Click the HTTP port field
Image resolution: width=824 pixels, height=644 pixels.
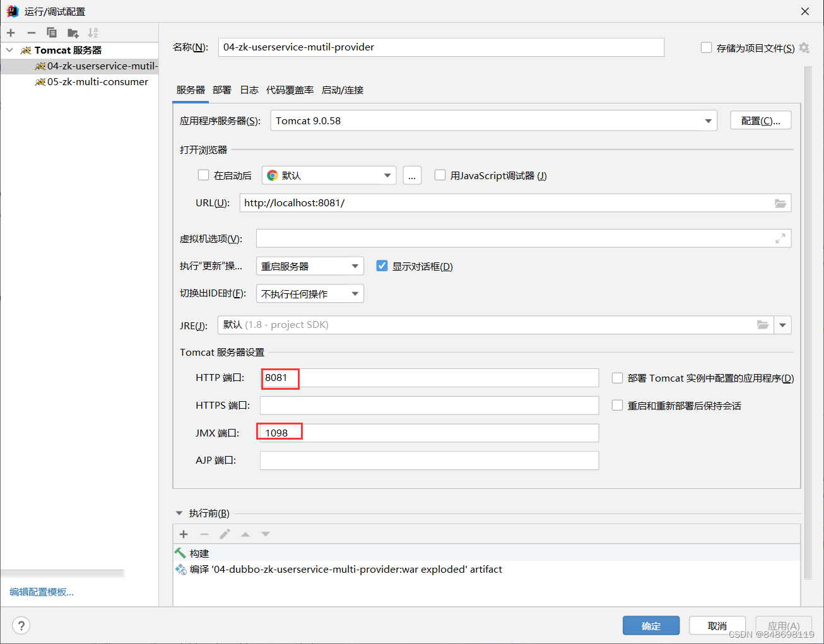(429, 378)
